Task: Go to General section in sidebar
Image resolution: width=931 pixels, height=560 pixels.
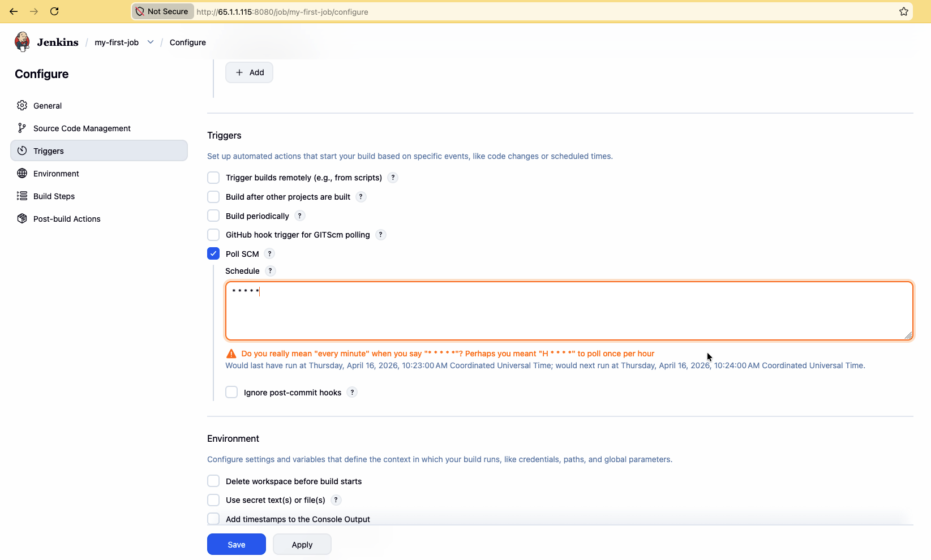Action: pyautogui.click(x=99, y=106)
